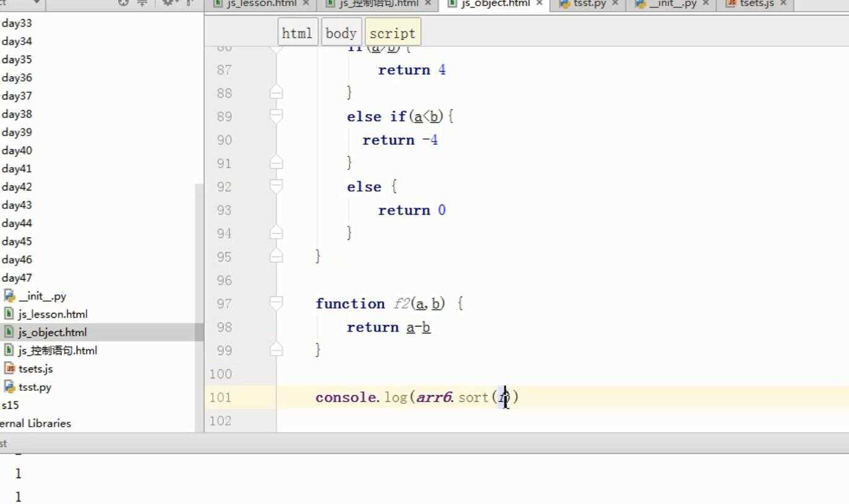
Task: Select the day37 folder
Action: (17, 96)
